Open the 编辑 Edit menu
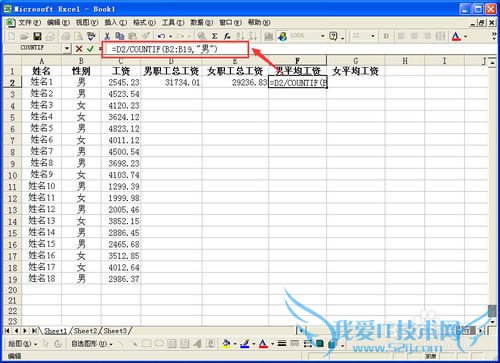Viewport: 500px width, 363px height. click(x=58, y=22)
